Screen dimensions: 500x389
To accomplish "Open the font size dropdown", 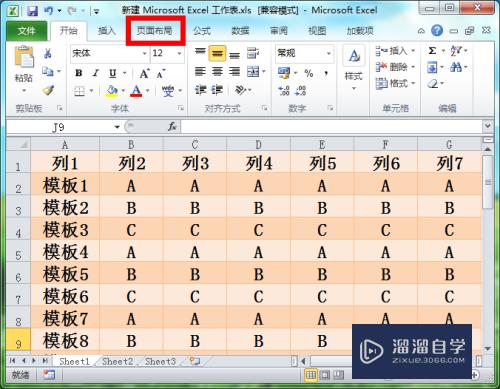I will point(179,53).
